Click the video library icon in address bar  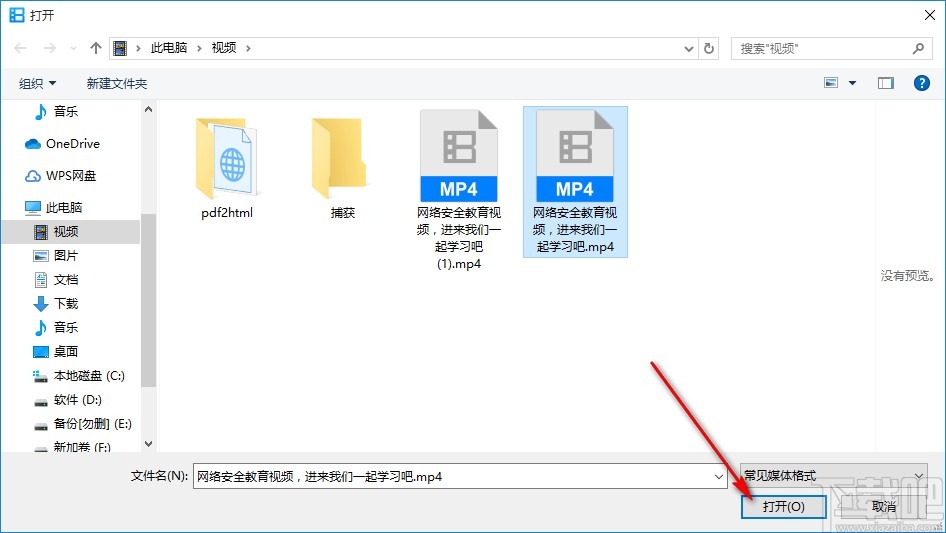pos(120,48)
